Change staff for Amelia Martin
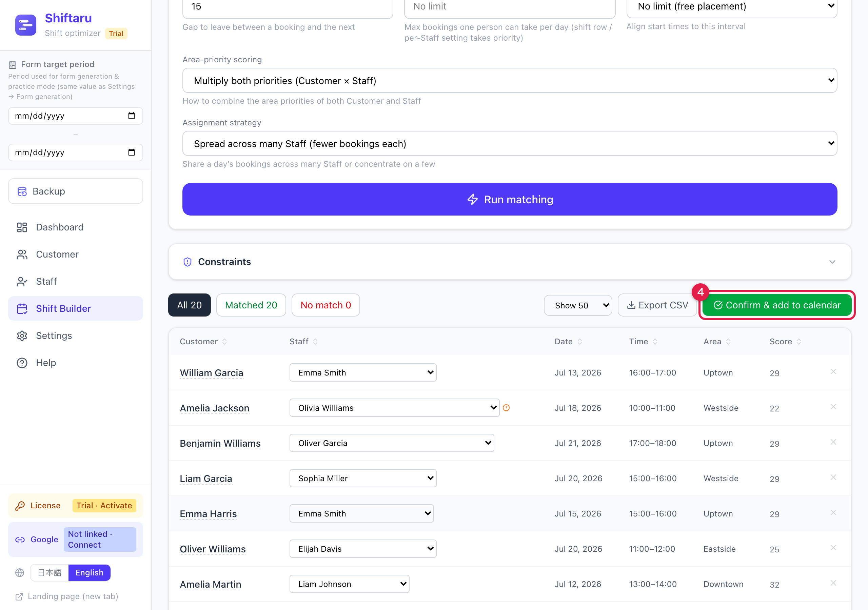The height and width of the screenshot is (610, 868). [349, 584]
